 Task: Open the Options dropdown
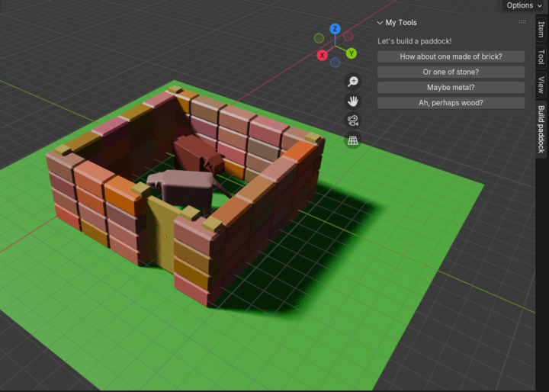click(x=524, y=5)
